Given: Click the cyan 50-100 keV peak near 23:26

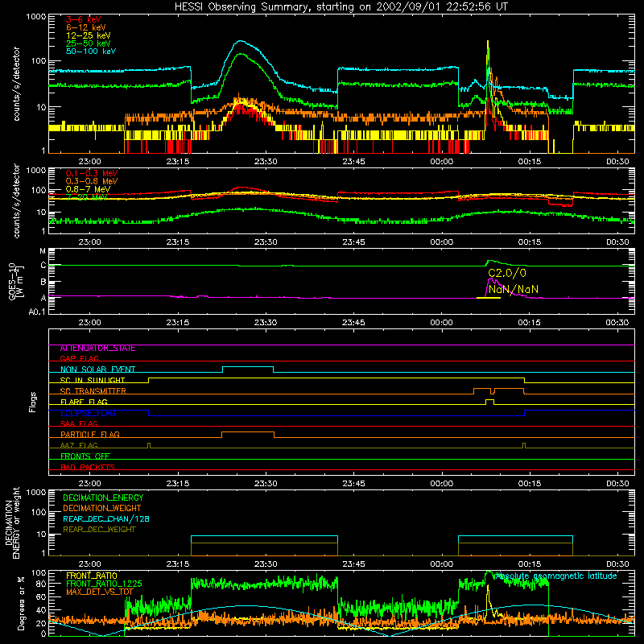Looking at the screenshot, I should click(x=241, y=41).
